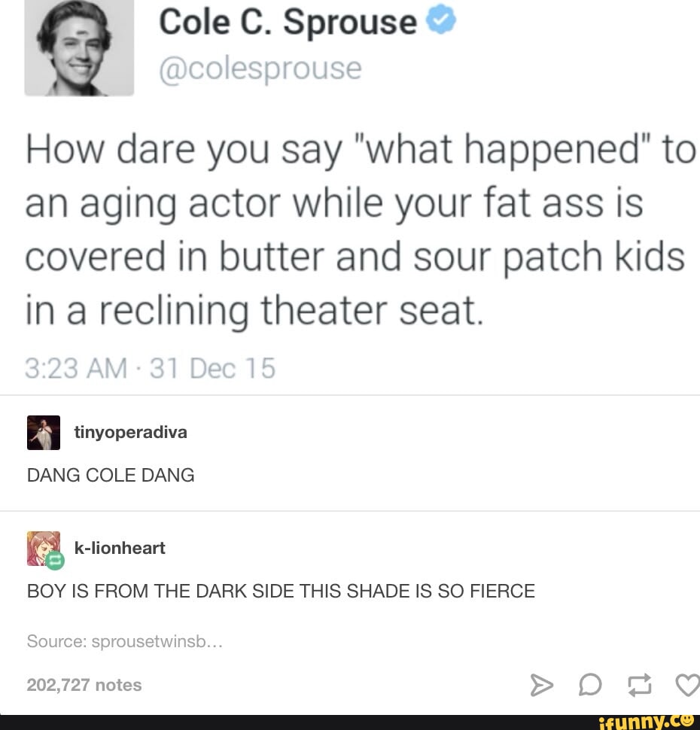
Task: Click the reblog arrows icon
Action: pyautogui.click(x=640, y=686)
